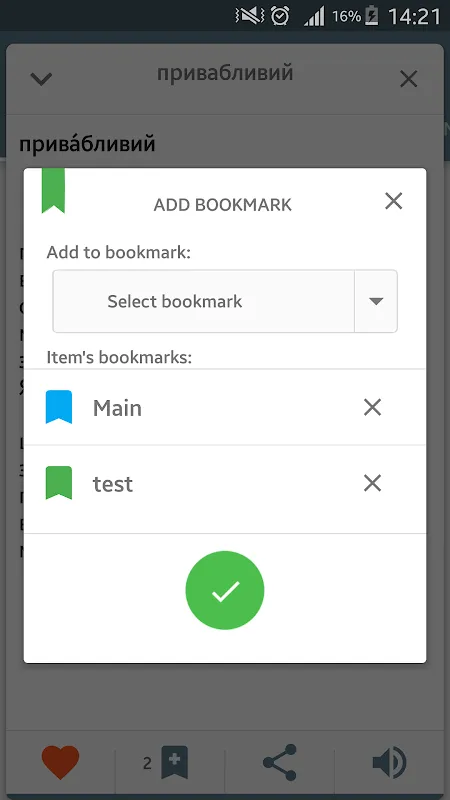Image resolution: width=450 pixels, height=800 pixels.
Task: Select the blue Main bookmark icon
Action: [x=59, y=407]
